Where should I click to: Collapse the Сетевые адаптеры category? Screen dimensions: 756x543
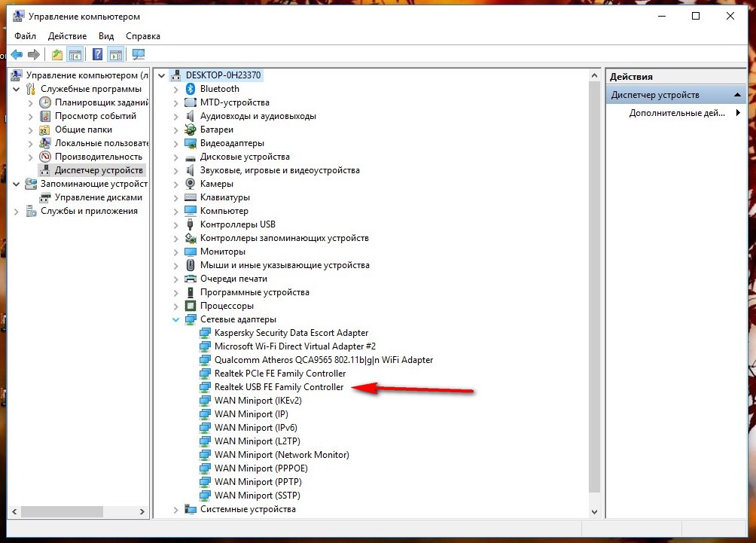tap(176, 319)
